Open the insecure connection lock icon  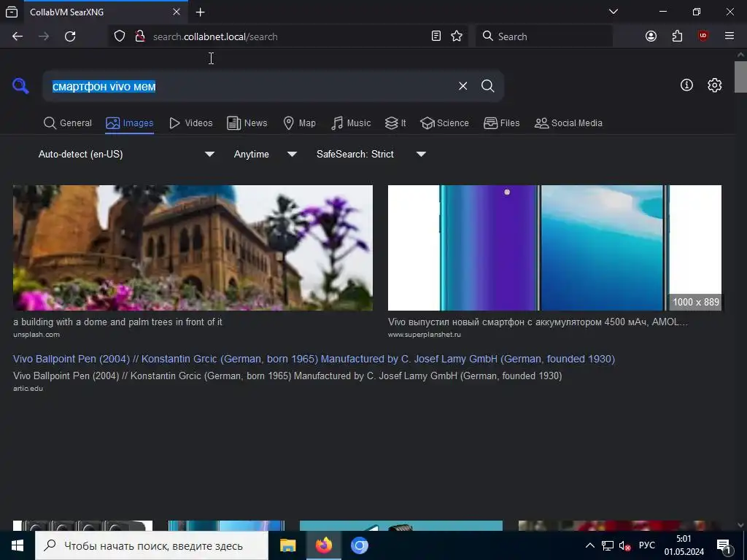[140, 36]
